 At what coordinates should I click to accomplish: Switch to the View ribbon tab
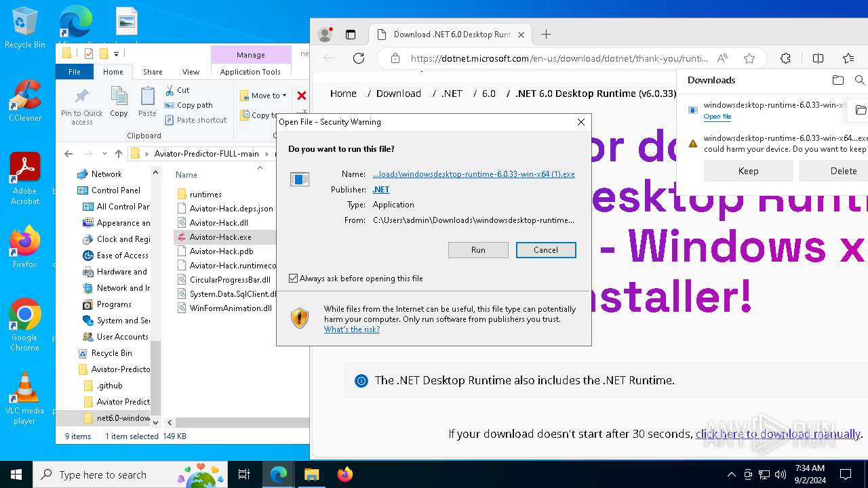[191, 72]
